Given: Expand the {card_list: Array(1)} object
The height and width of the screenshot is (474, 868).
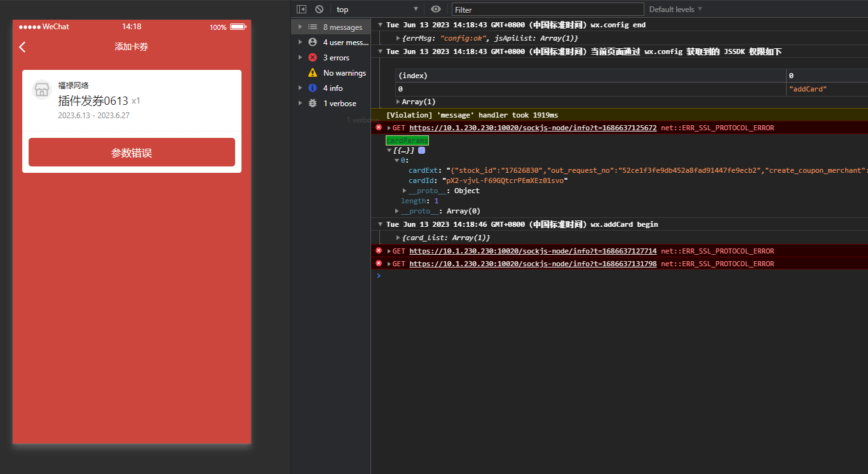Looking at the screenshot, I should point(398,238).
